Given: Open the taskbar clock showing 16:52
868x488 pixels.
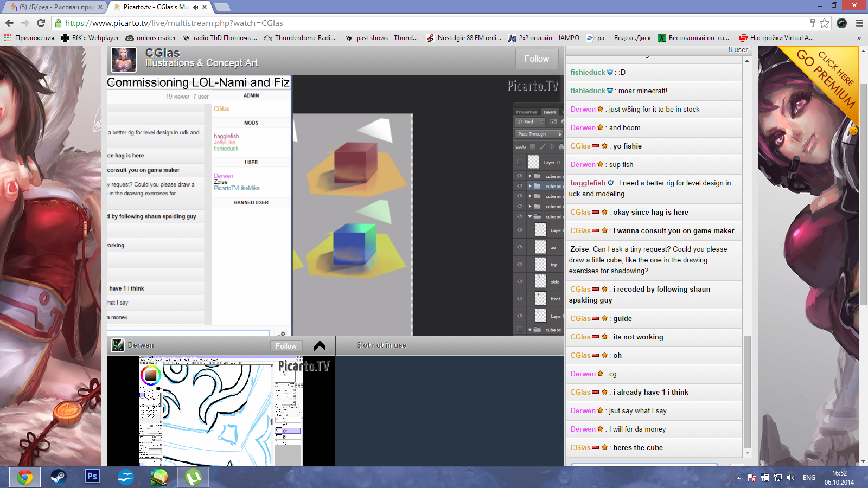Looking at the screenshot, I should click(839, 478).
